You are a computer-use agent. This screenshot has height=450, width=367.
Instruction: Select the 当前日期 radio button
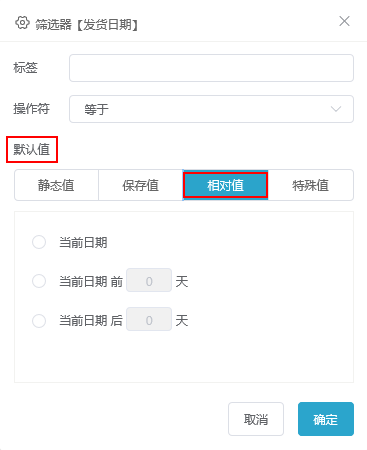(39, 242)
